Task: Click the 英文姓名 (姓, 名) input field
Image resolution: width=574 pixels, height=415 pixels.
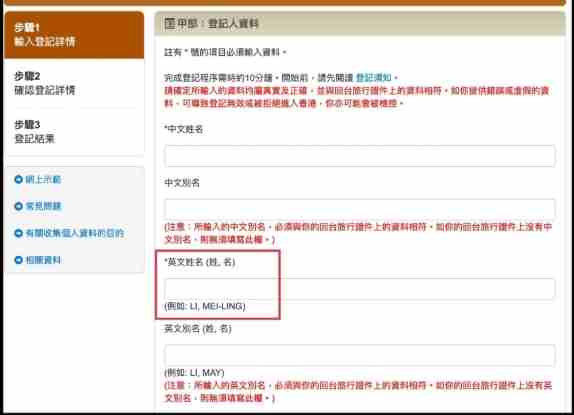Action: coord(359,289)
